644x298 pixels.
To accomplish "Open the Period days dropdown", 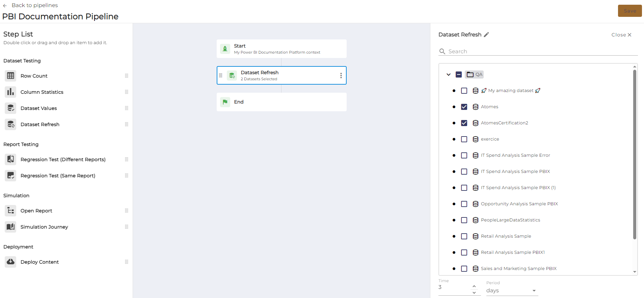I will (512, 291).
